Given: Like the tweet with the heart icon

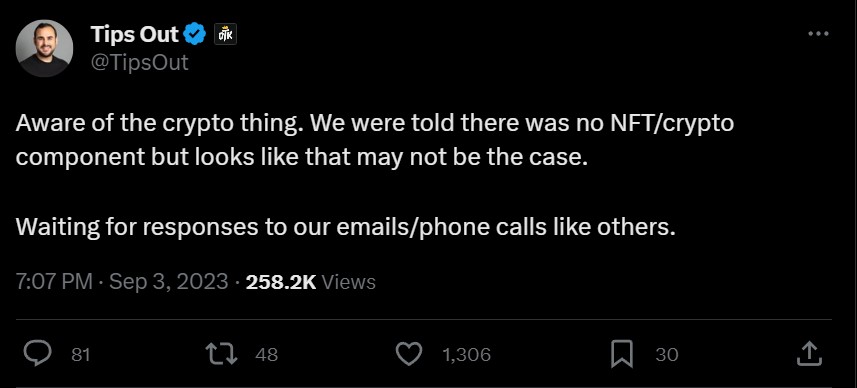Looking at the screenshot, I should (408, 354).
